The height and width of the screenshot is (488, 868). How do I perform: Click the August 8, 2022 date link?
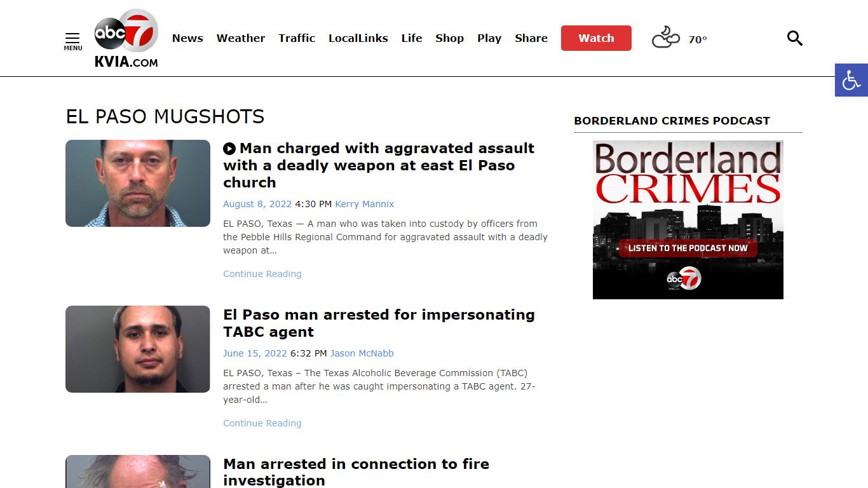257,204
